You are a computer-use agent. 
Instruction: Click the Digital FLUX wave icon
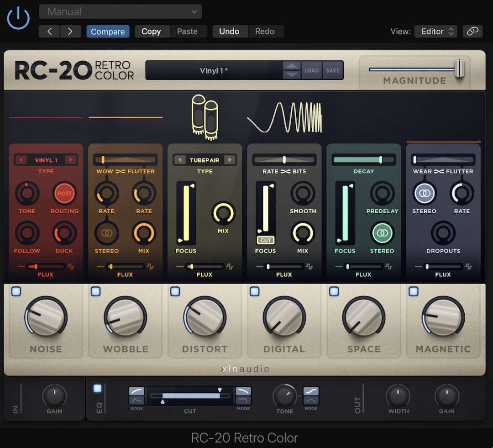tap(309, 267)
